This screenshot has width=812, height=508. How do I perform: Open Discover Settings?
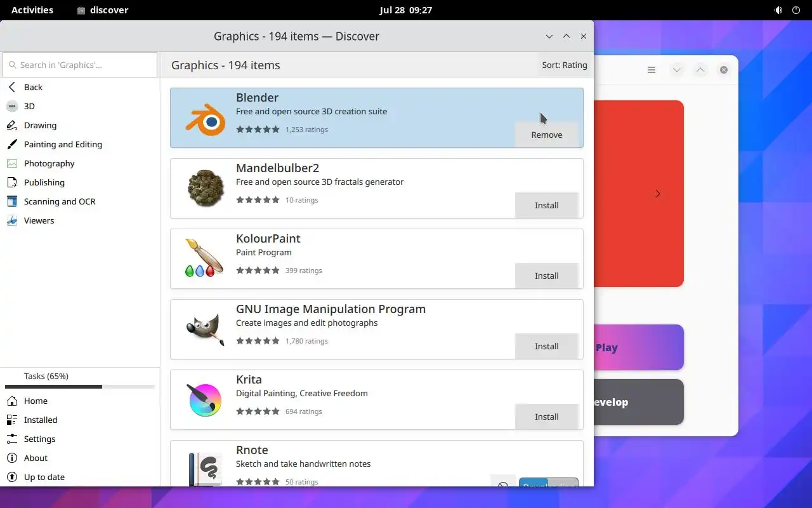[x=80, y=439]
